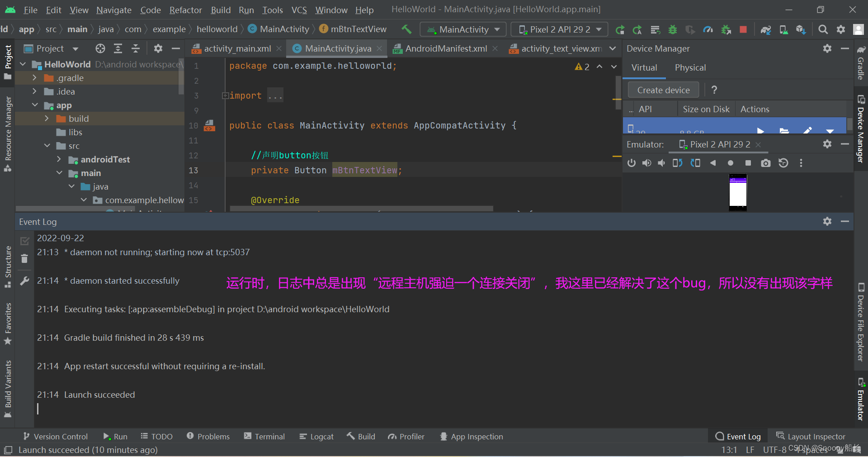Screen dimensions: 868x457
Task: Click the emulator Back triangle button
Action: 713,163
